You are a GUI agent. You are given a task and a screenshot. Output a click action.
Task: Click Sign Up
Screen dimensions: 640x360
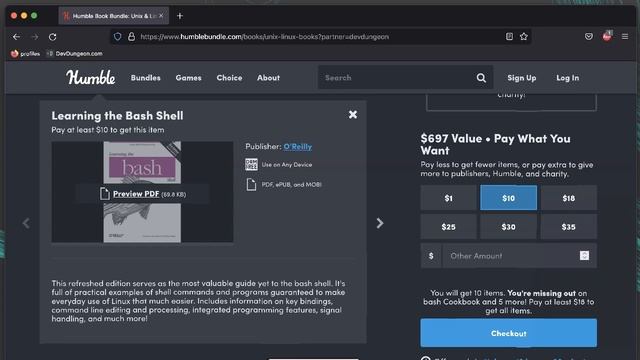pos(522,78)
